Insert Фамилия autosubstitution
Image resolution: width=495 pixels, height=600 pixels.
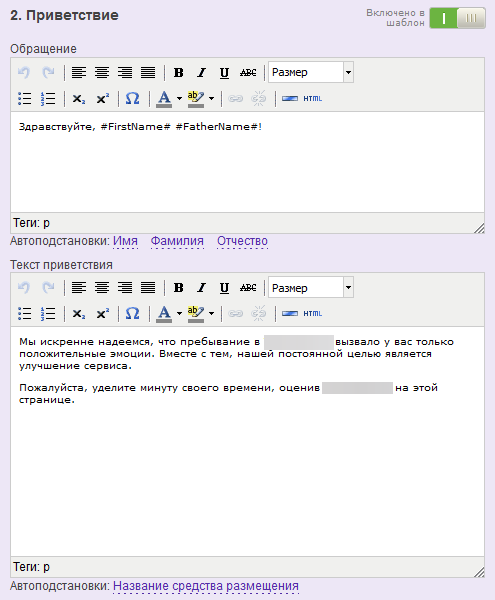click(x=177, y=241)
